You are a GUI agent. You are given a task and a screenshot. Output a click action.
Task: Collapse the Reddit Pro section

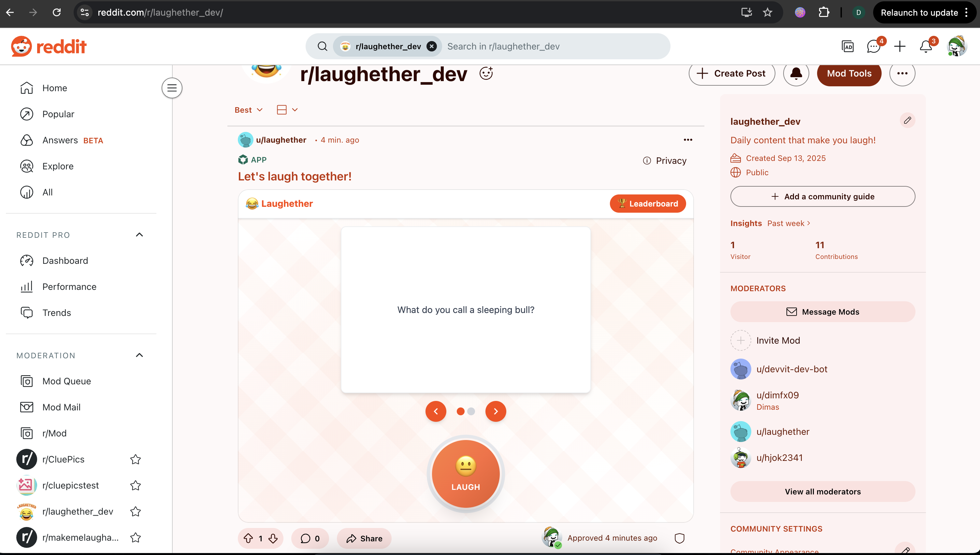point(139,235)
